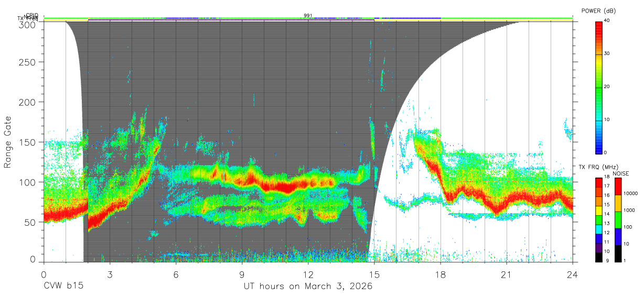Select the 50 tick on Range Gate axis
Image resolution: width=644 pixels, height=297 pixels.
pos(30,222)
